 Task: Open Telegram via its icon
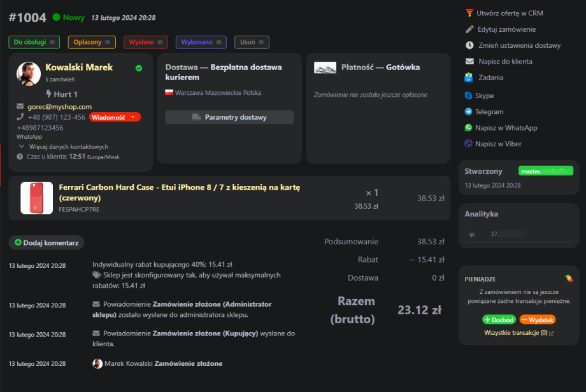coord(469,111)
